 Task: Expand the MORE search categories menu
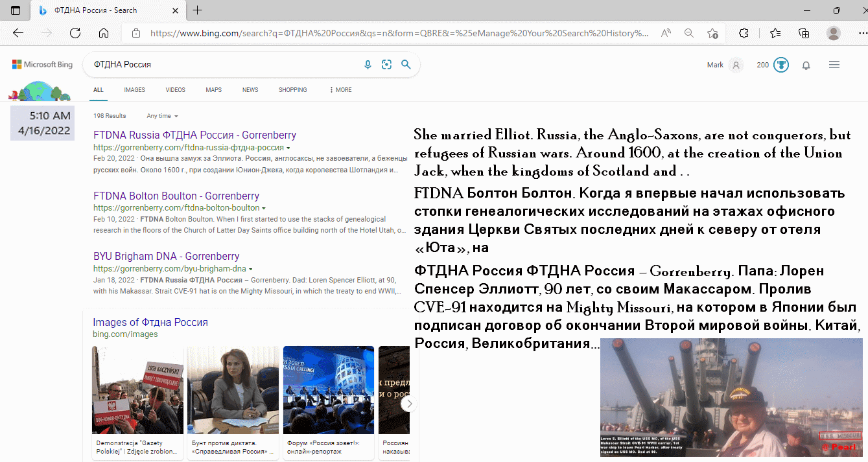point(341,90)
